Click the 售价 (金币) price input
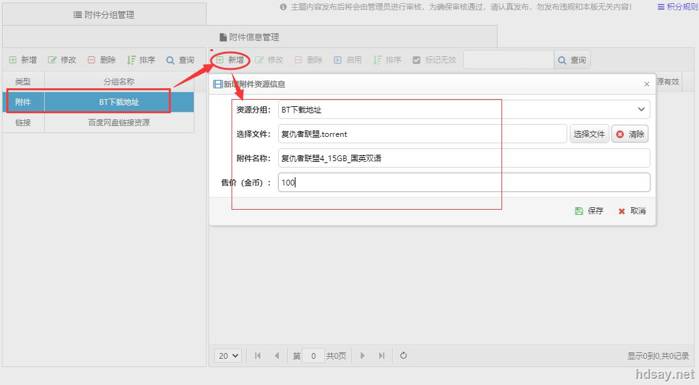The height and width of the screenshot is (385, 699). [x=464, y=182]
